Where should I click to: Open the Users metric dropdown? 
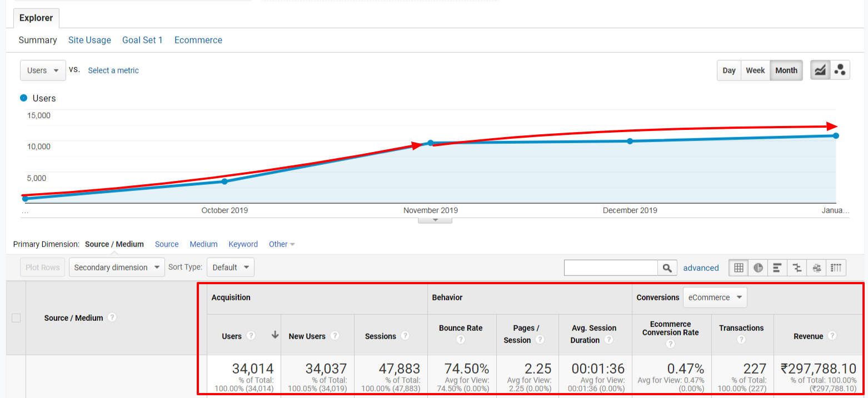pos(43,70)
